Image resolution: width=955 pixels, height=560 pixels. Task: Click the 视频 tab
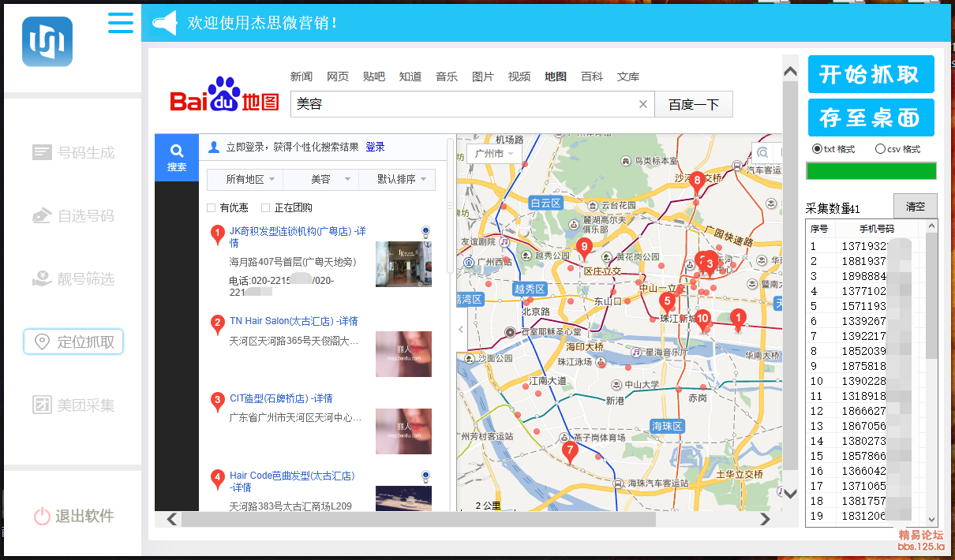[x=519, y=77]
